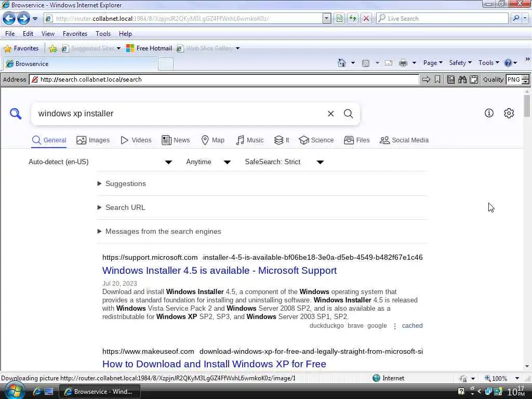The height and width of the screenshot is (399, 532).
Task: Select the General category tab
Action: [x=49, y=140]
